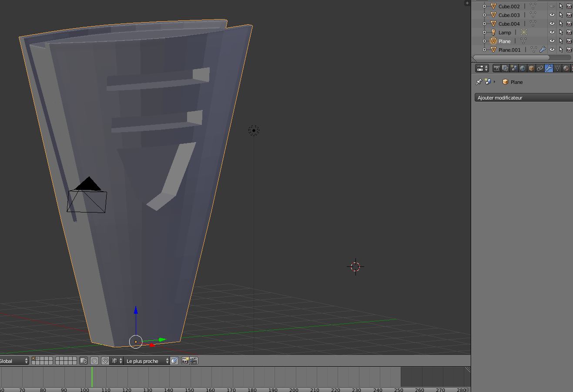Select Lamp in outliner
The width and height of the screenshot is (573, 392).
tap(505, 32)
